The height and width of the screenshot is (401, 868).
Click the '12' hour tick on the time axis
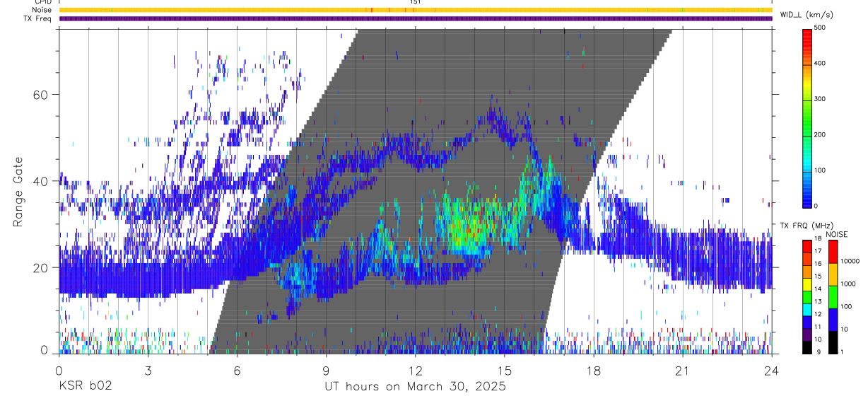(x=416, y=371)
